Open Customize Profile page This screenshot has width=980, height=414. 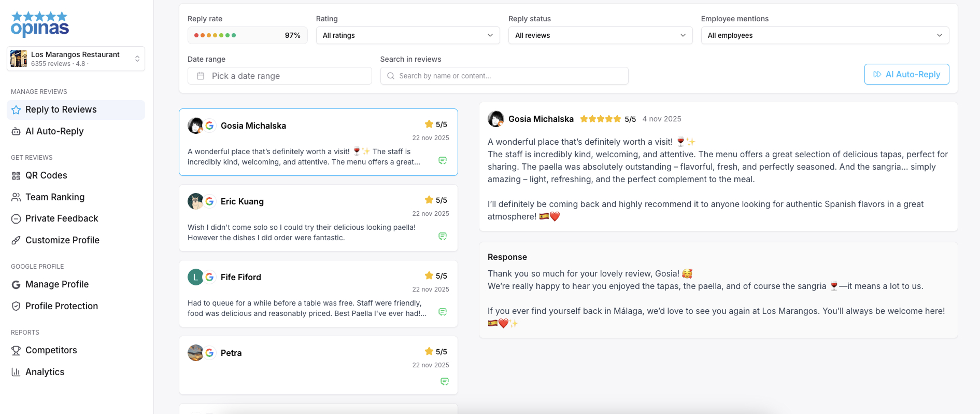(76, 240)
